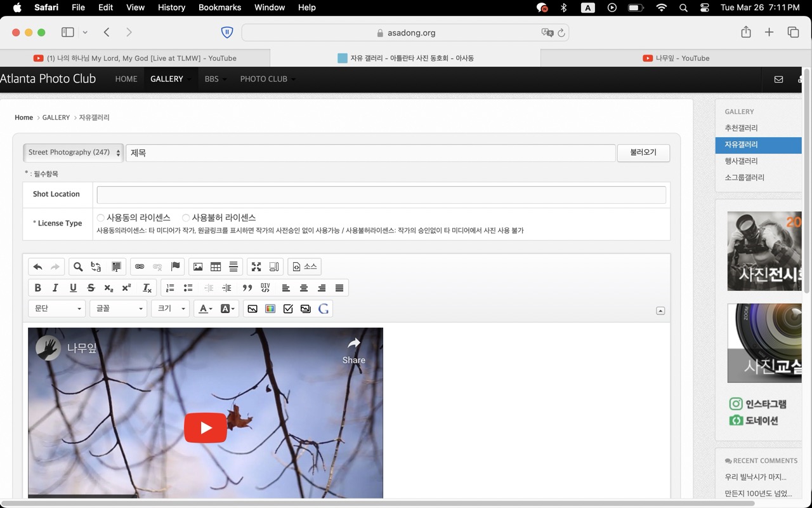This screenshot has width=812, height=508.
Task: Open the 문단 paragraph format dropdown
Action: click(x=57, y=309)
